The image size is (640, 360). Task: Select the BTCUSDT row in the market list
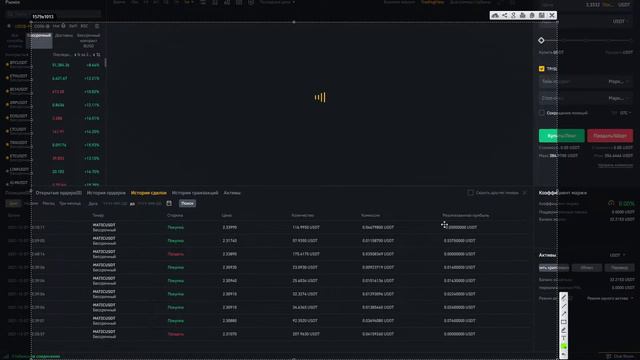point(53,65)
